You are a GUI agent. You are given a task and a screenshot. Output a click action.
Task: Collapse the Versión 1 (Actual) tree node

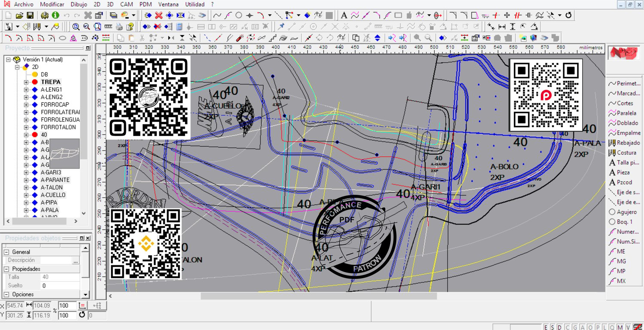8,60
